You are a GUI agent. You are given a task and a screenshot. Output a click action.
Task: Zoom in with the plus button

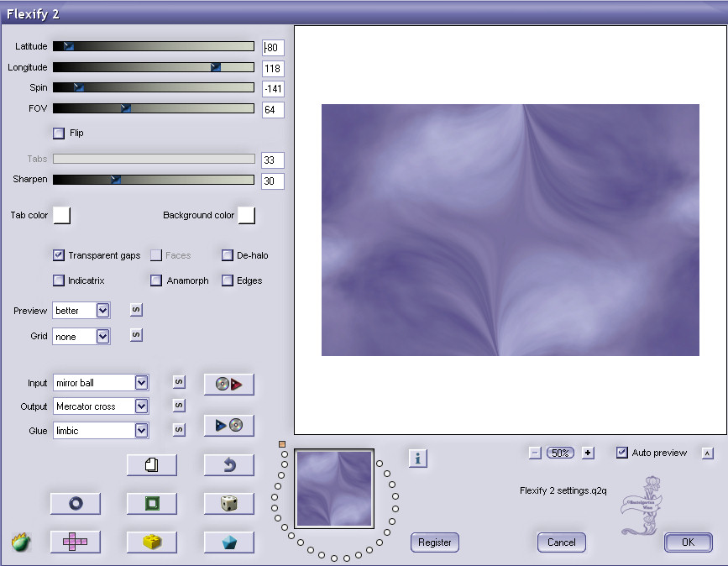click(x=588, y=453)
